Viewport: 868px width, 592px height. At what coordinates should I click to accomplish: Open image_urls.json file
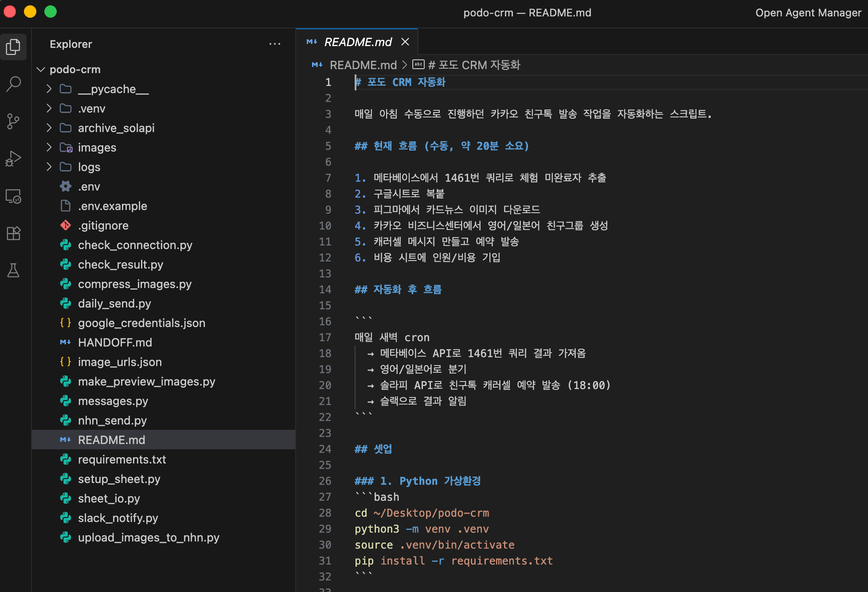tap(164, 362)
